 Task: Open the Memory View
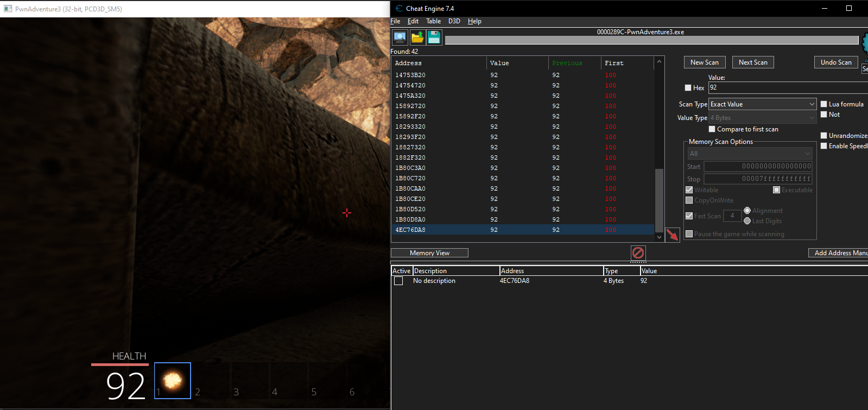tap(429, 253)
